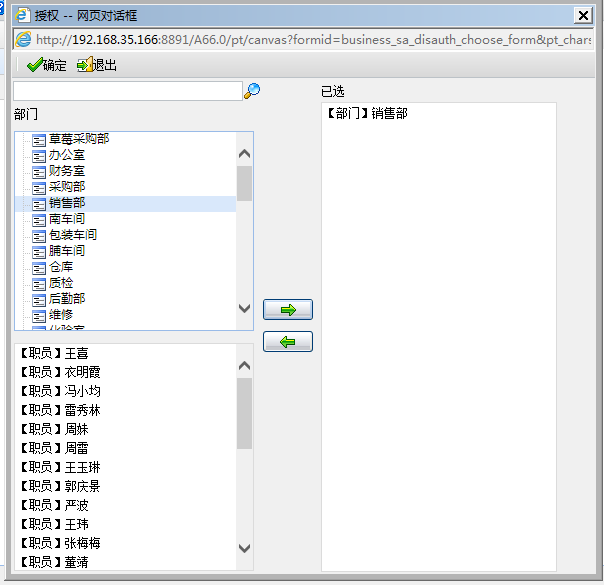Click the icon next to 办公室
Screen dimensions: 604x585
[x=39, y=156]
